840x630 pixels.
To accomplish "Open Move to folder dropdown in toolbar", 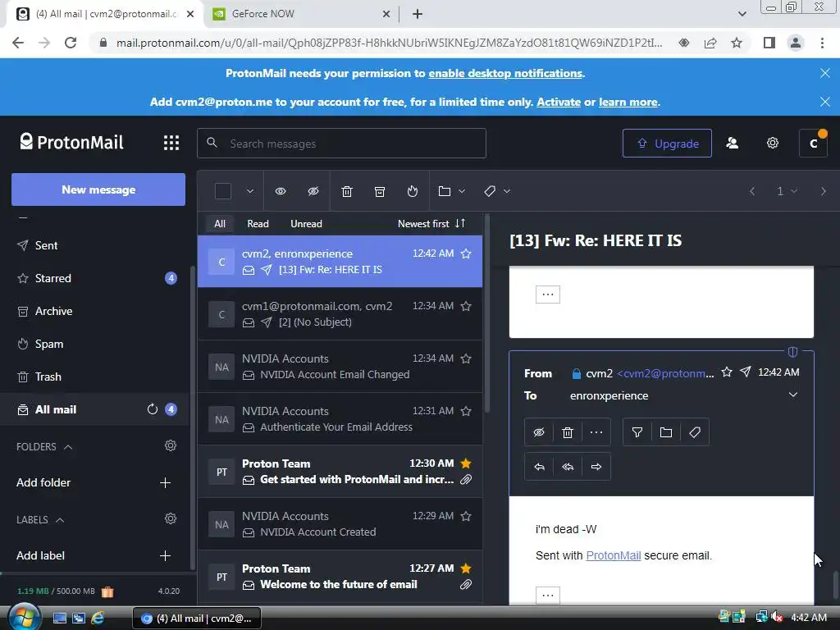I will [x=451, y=191].
